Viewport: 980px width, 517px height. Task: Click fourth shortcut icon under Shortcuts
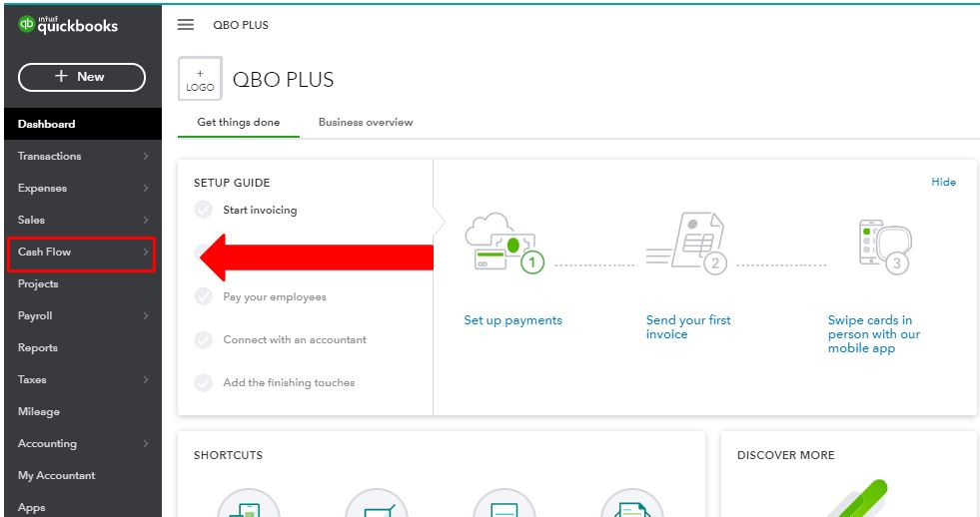[632, 503]
